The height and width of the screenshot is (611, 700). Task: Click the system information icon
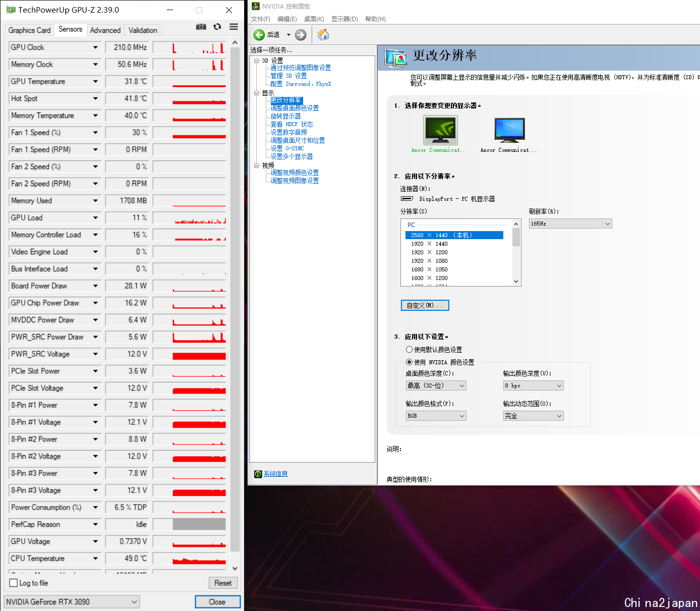(258, 474)
